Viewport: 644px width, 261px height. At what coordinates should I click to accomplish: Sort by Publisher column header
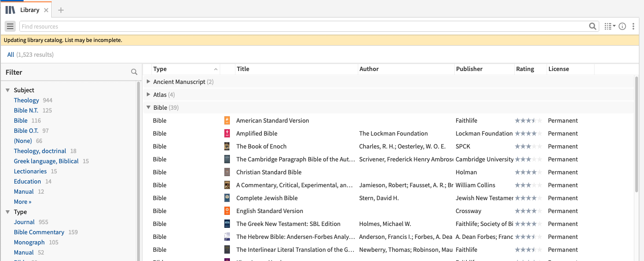pyautogui.click(x=484, y=69)
